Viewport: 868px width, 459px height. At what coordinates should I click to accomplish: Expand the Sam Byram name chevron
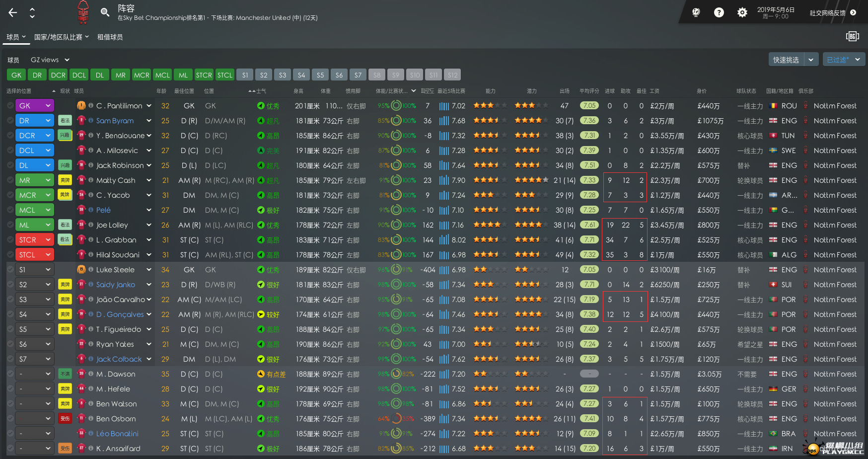pos(148,121)
